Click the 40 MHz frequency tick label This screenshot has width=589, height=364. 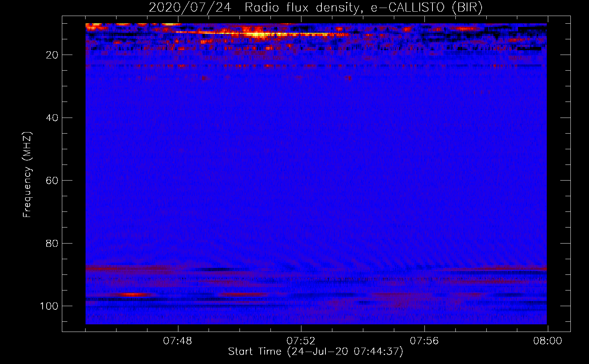pyautogui.click(x=52, y=118)
